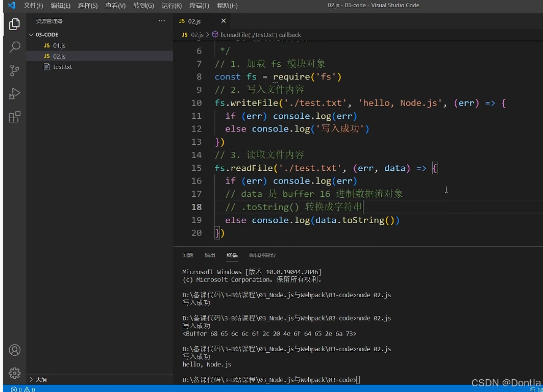This screenshot has width=543, height=392.
Task: Open the 文件(F) menu
Action: point(33,6)
